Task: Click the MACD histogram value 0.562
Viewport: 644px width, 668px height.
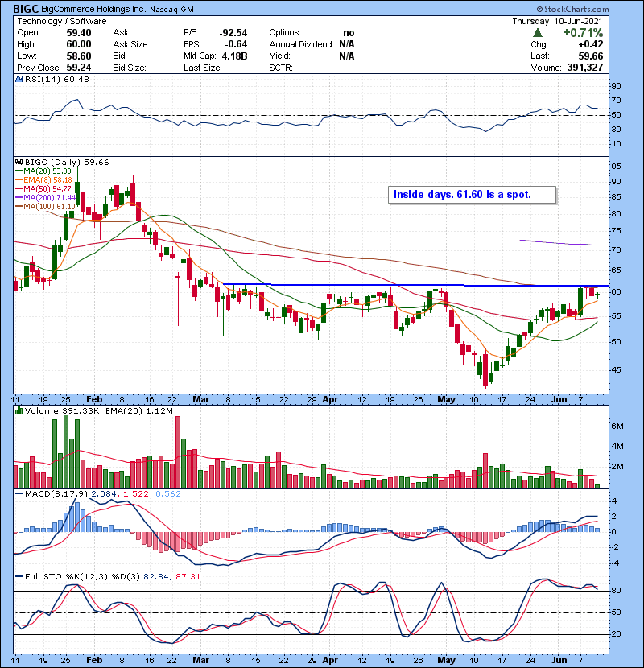Action: [x=168, y=494]
